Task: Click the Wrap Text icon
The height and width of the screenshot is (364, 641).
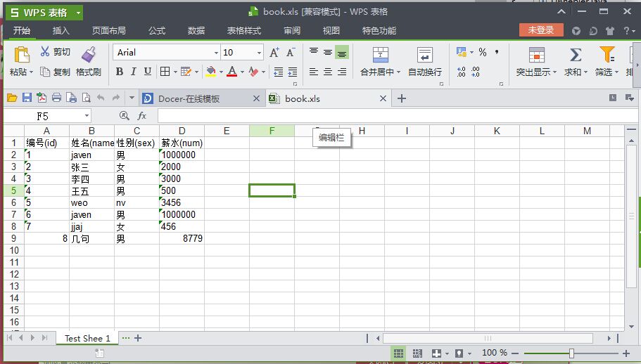Action: (x=425, y=54)
